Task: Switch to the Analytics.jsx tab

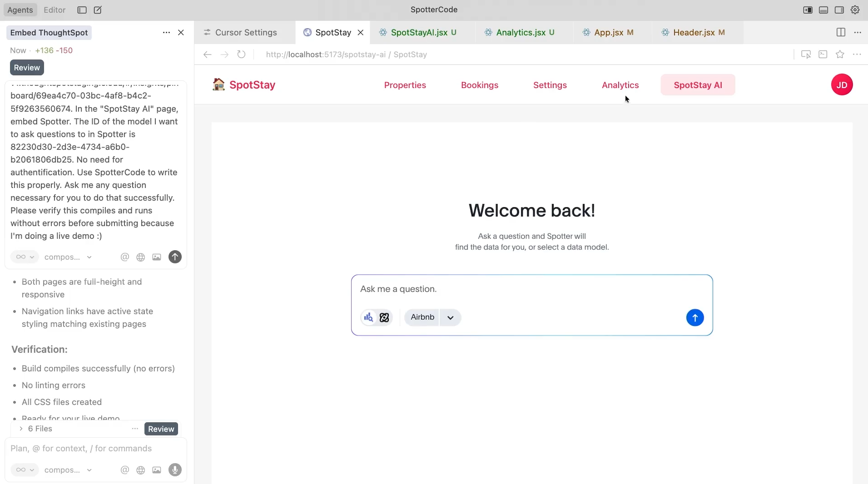Action: click(x=521, y=33)
